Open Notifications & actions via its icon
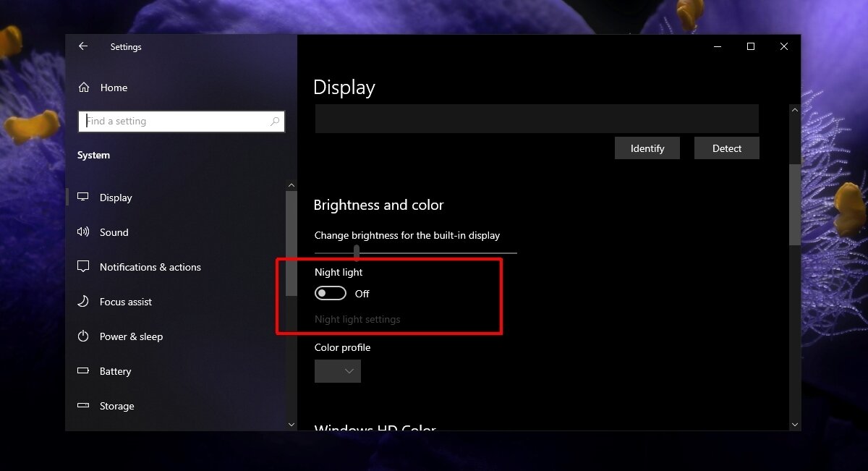Image resolution: width=868 pixels, height=471 pixels. 85,266
